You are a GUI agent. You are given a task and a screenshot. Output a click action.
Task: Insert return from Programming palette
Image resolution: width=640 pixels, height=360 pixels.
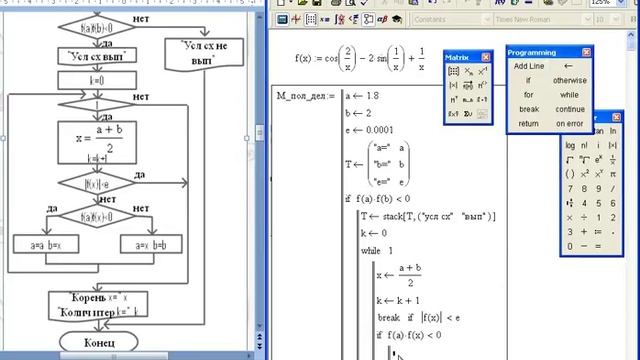click(529, 124)
